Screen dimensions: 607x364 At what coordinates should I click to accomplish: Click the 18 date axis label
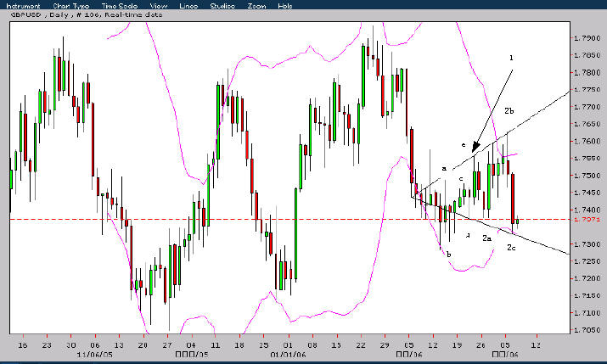[239, 345]
